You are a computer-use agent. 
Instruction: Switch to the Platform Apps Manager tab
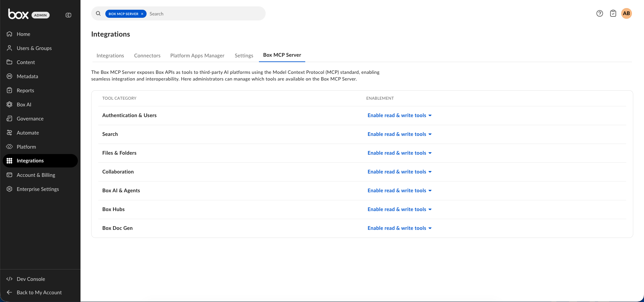197,56
